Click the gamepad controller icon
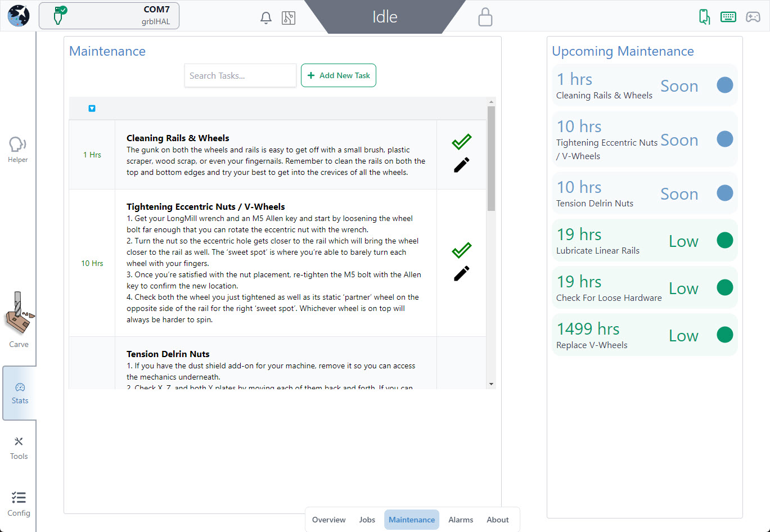The width and height of the screenshot is (770, 532). click(753, 17)
